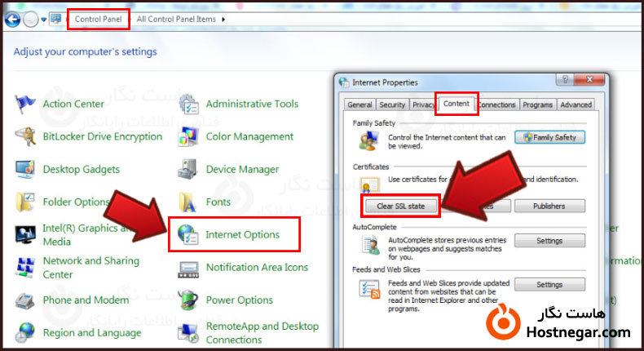Expand the All Control Panel Items breadcrumb arrow
Screen dimensions: 644x351
coord(223,18)
